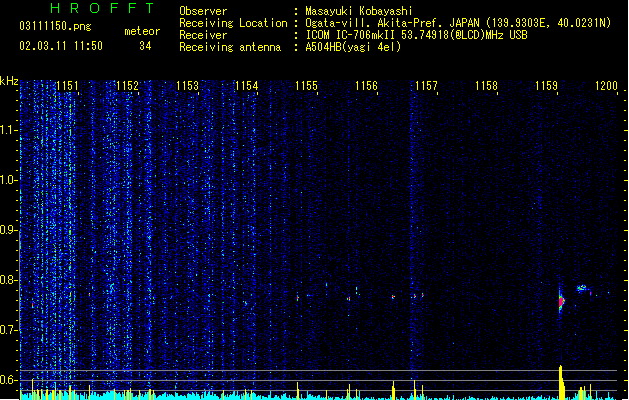Click the 1.1 kHz axis label
Viewport: 629px width, 400px height.
pyautogui.click(x=9, y=130)
